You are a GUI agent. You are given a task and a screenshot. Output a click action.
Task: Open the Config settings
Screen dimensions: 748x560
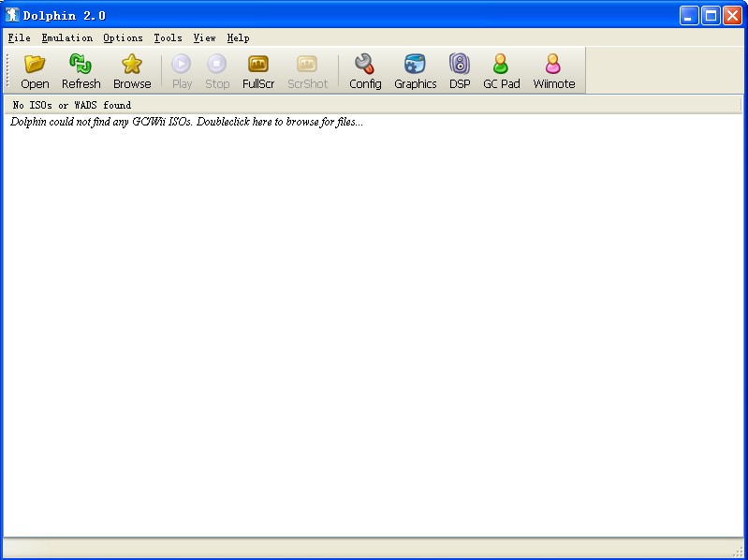[365, 71]
